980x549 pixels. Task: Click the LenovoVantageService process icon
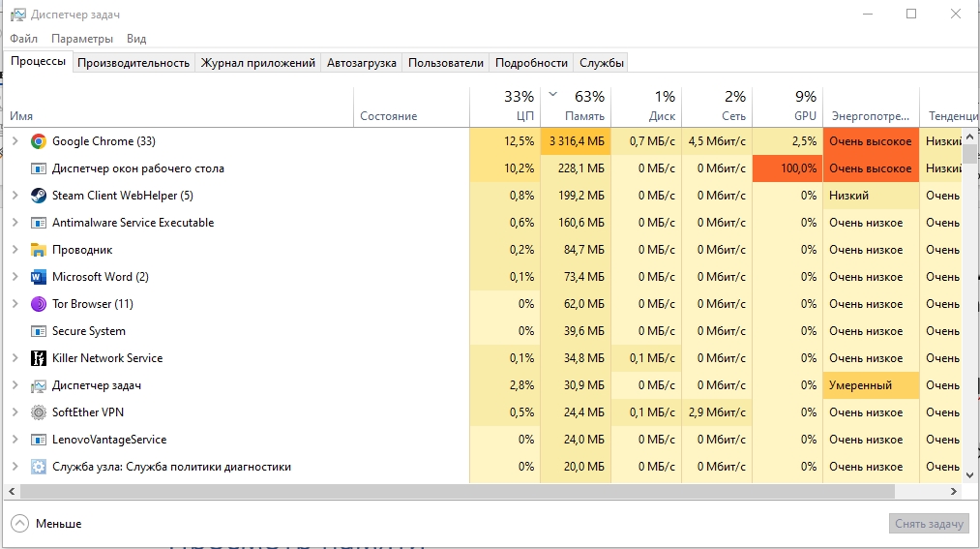pyautogui.click(x=38, y=440)
